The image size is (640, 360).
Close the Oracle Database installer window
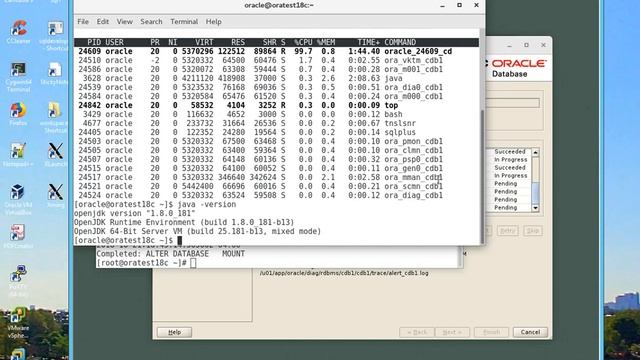[543, 45]
